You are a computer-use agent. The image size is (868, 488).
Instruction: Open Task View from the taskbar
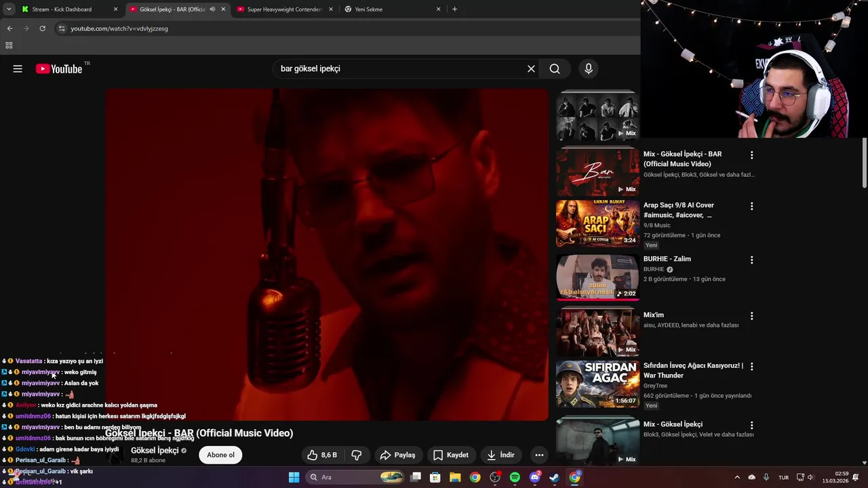pos(416,477)
